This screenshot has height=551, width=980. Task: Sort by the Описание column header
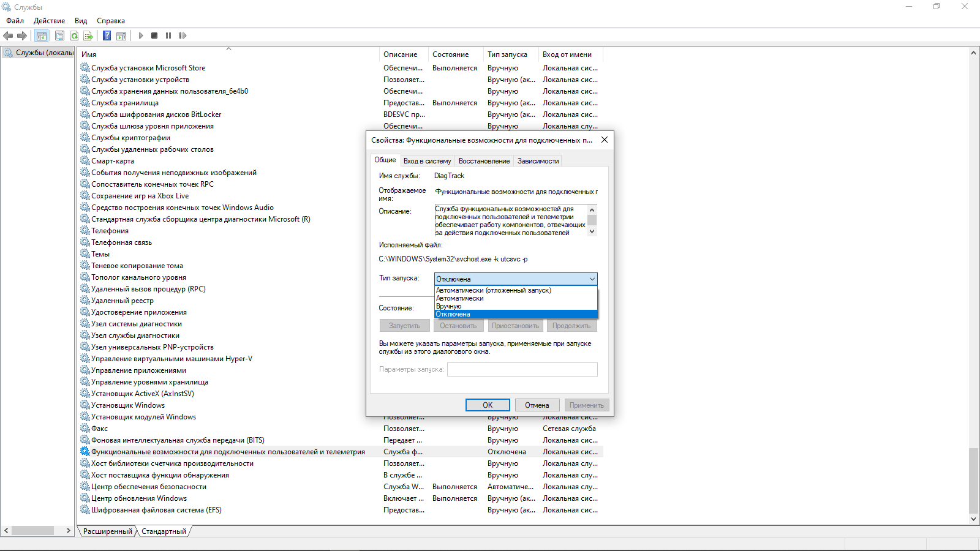pyautogui.click(x=404, y=54)
